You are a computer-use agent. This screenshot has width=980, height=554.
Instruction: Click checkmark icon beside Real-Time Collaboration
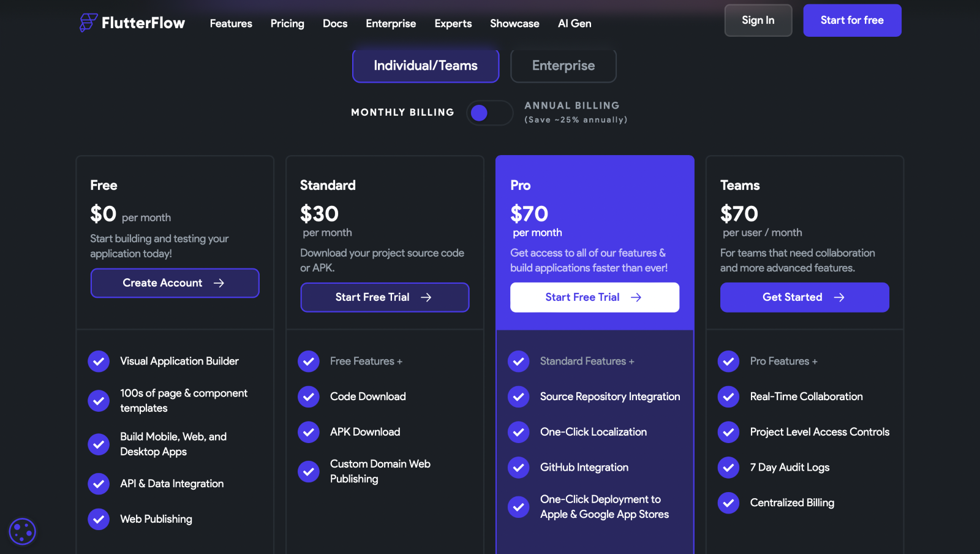[729, 397]
